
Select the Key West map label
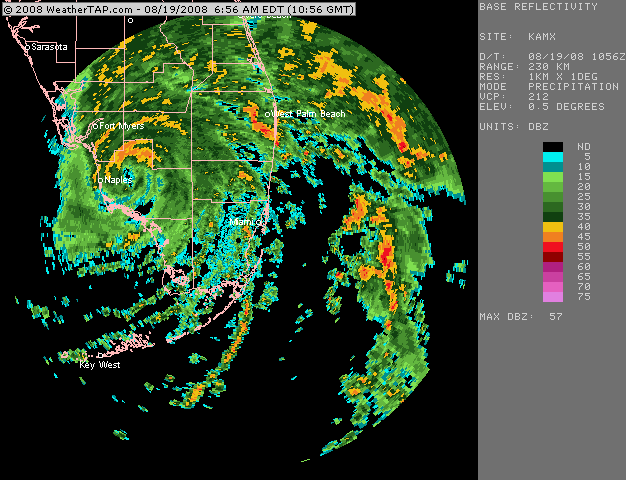pyautogui.click(x=99, y=365)
